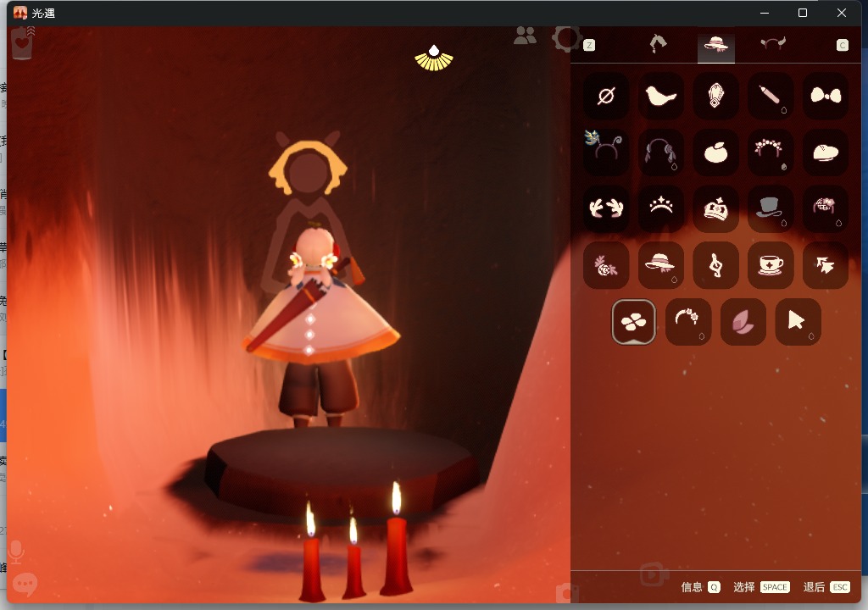Image resolution: width=868 pixels, height=610 pixels.
Task: Select the antler headband with blue bird
Action: pos(606,152)
